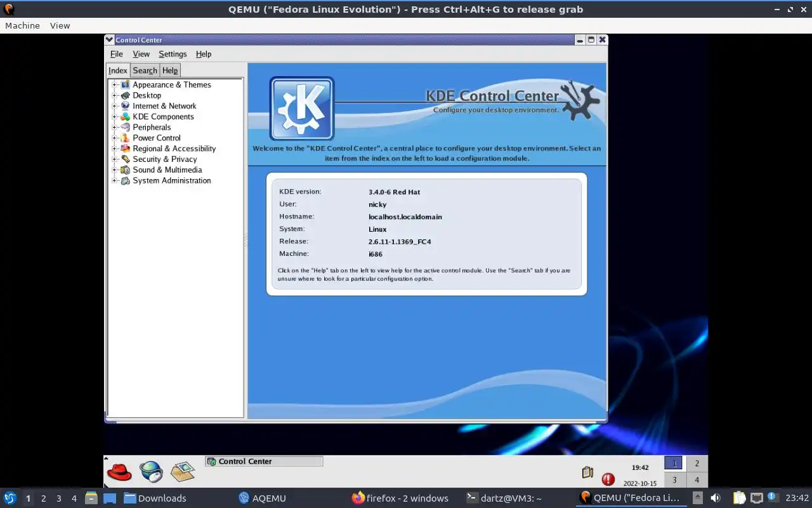Click the Sound & Multimedia category icon

pos(126,170)
